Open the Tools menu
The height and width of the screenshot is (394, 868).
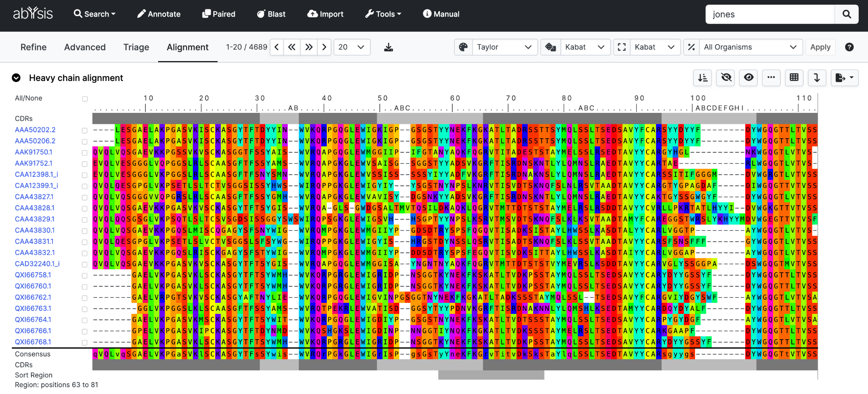(383, 14)
